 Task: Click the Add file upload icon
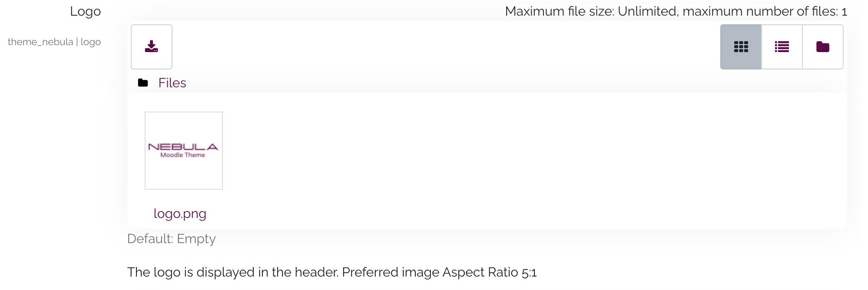pos(151,46)
